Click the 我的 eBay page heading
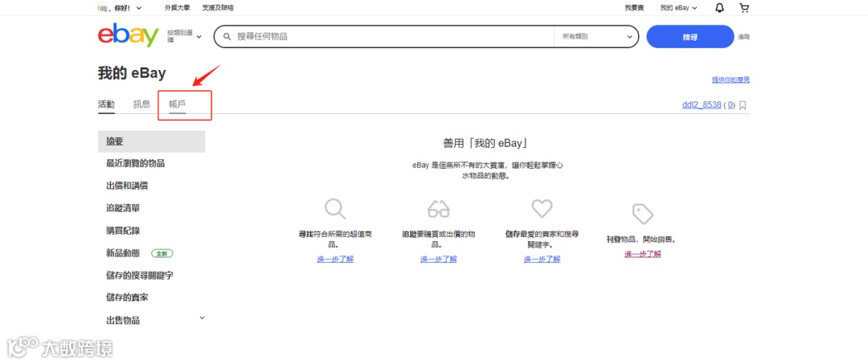The width and height of the screenshot is (868, 364). 132,73
